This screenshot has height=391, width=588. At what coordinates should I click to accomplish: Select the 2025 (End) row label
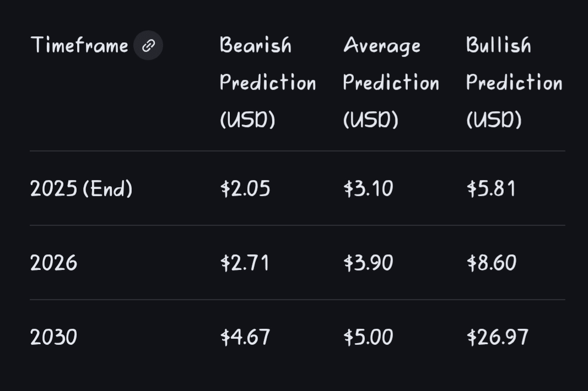point(81,189)
